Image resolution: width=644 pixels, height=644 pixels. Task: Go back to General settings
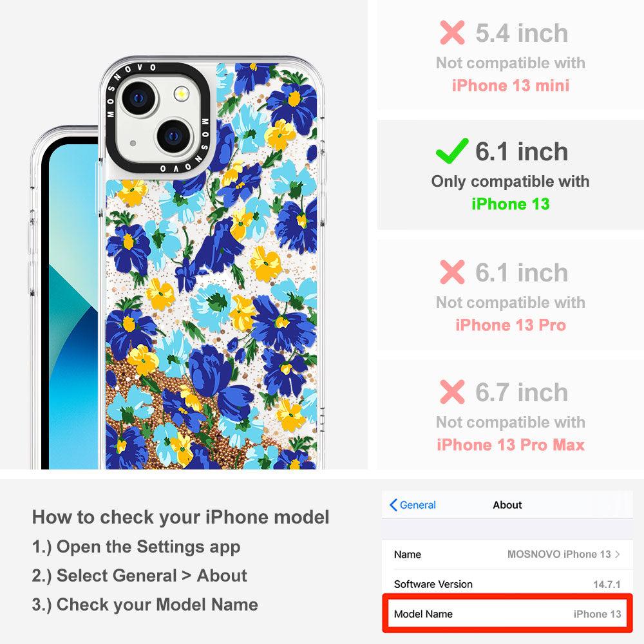[412, 505]
